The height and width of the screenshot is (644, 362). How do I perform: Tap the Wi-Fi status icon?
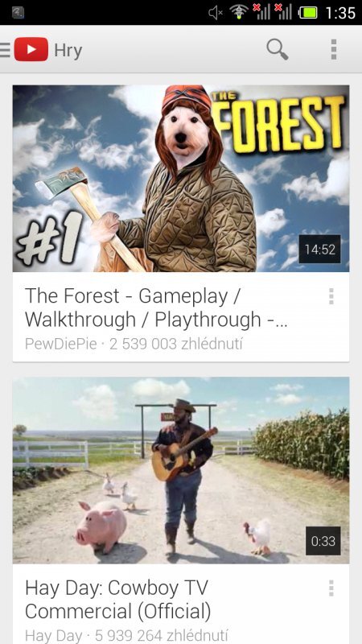237,12
